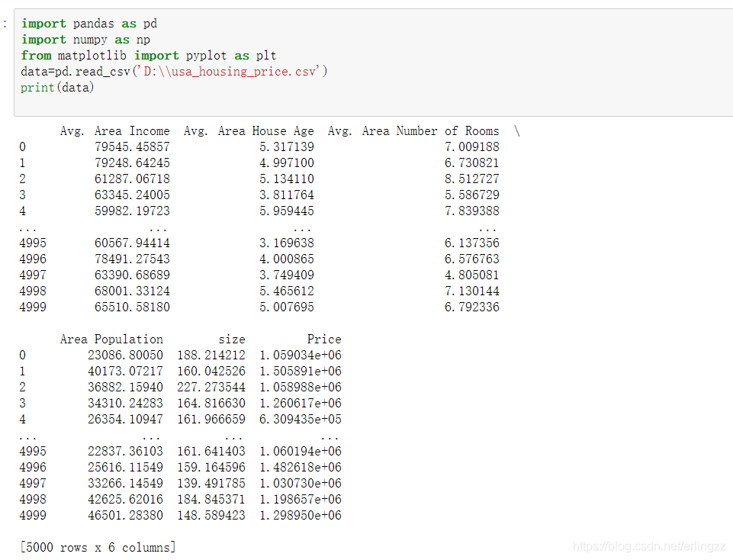Click rooms value 6.792336

(x=471, y=307)
